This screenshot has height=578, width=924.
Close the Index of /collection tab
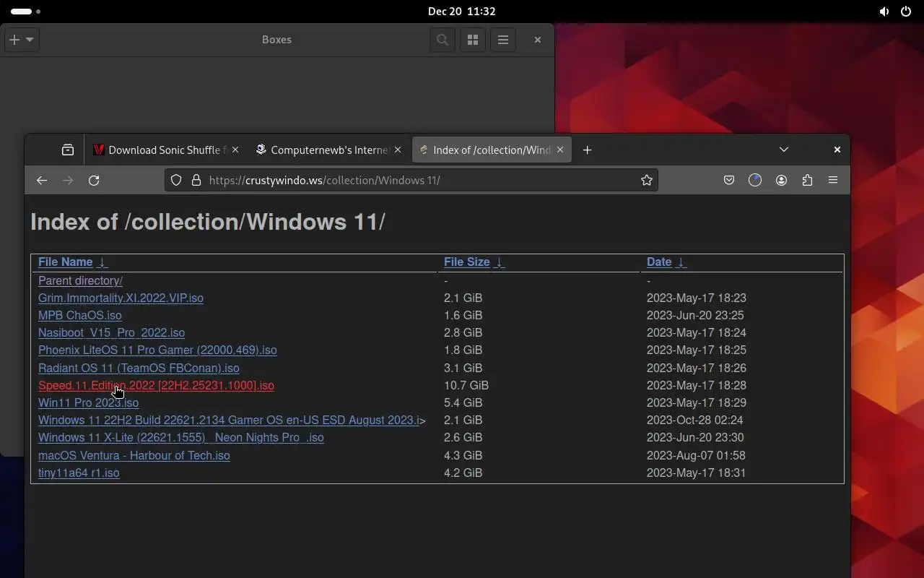[560, 150]
